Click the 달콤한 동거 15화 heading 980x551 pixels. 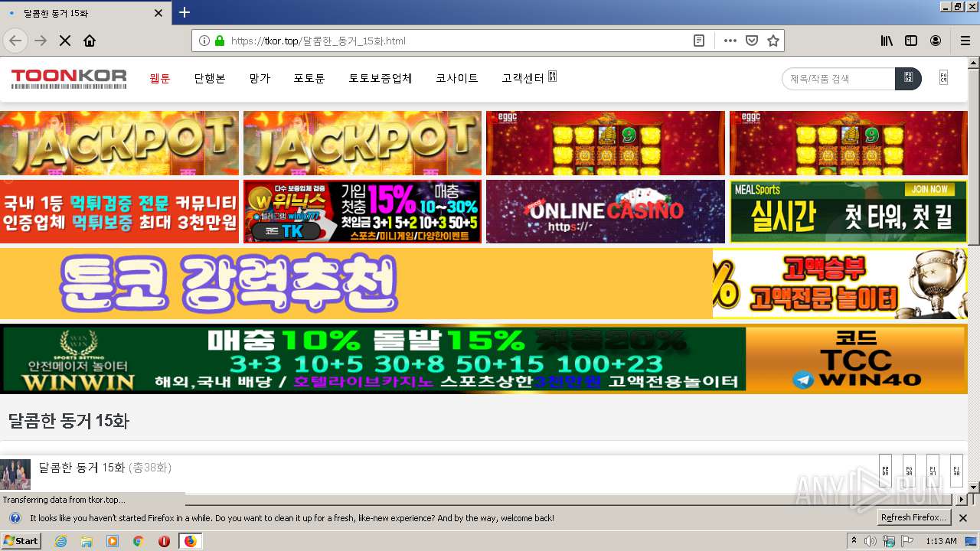coord(69,421)
